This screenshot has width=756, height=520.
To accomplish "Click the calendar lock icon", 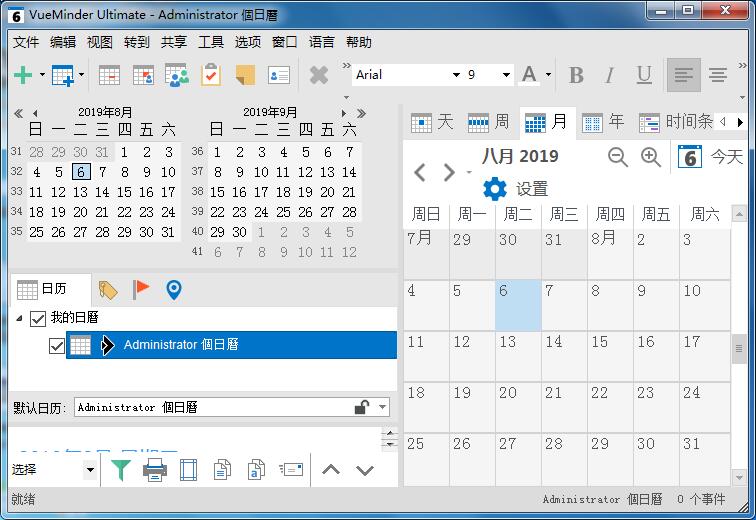I will pyautogui.click(x=362, y=407).
